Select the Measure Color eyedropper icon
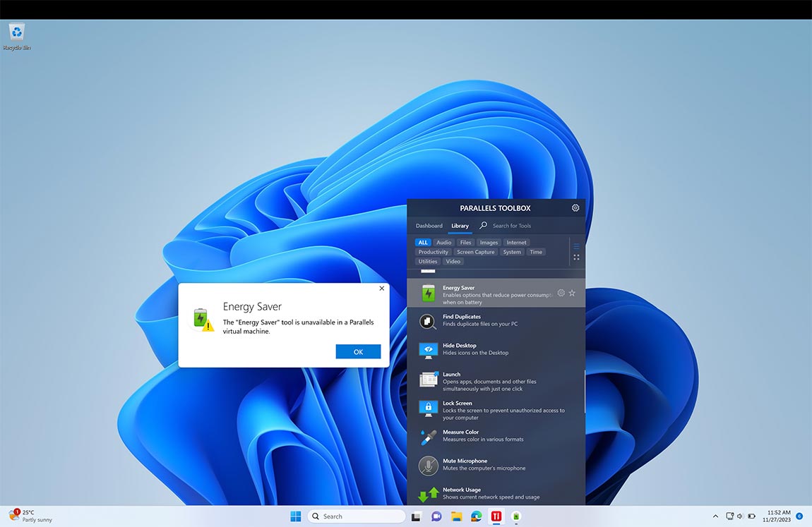Viewport: 812px width, 527px height. coord(428,436)
